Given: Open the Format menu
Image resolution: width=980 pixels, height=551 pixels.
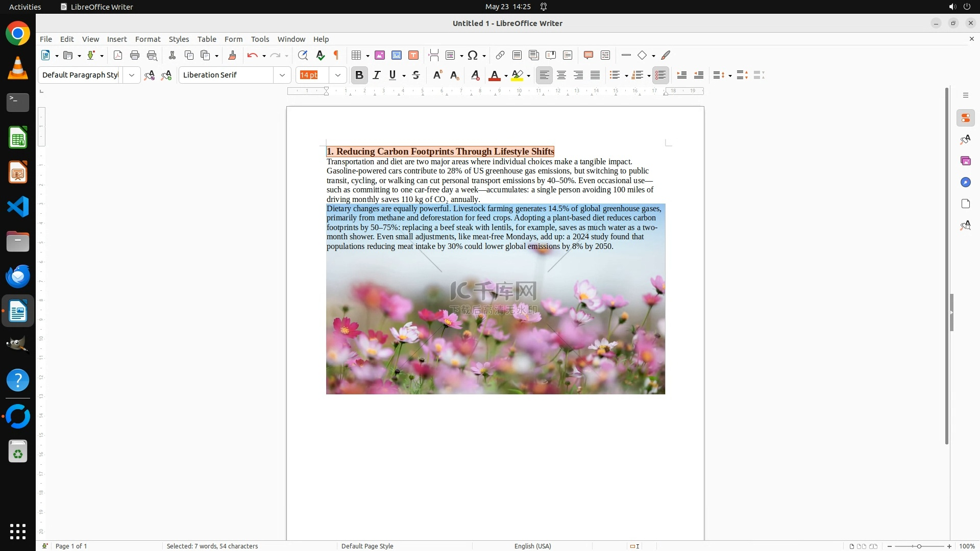Looking at the screenshot, I should click(x=148, y=39).
